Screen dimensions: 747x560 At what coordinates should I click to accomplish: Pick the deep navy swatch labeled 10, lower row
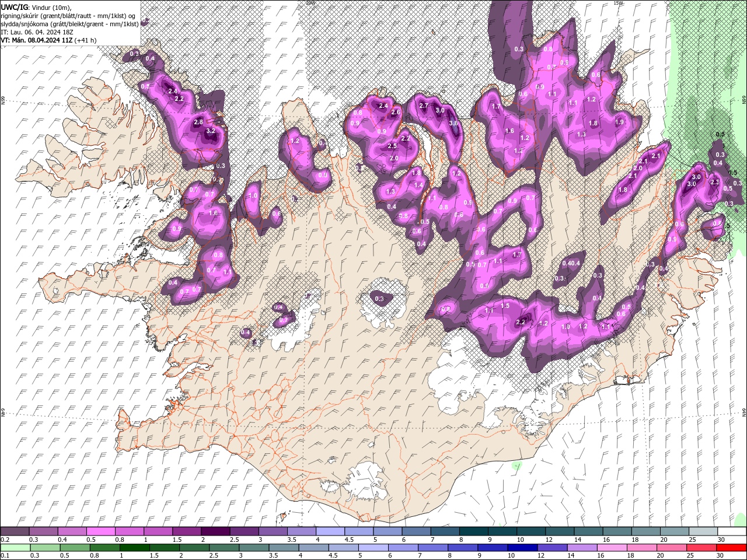[522, 548]
